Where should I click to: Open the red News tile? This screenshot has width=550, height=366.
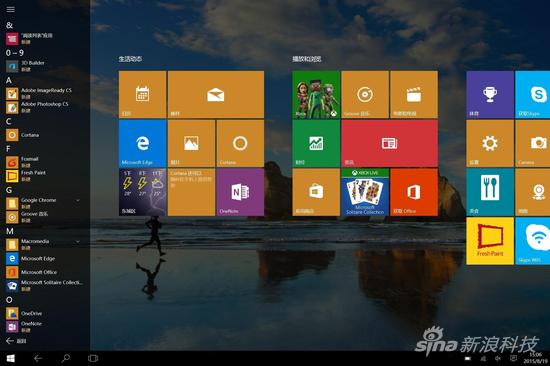389,143
